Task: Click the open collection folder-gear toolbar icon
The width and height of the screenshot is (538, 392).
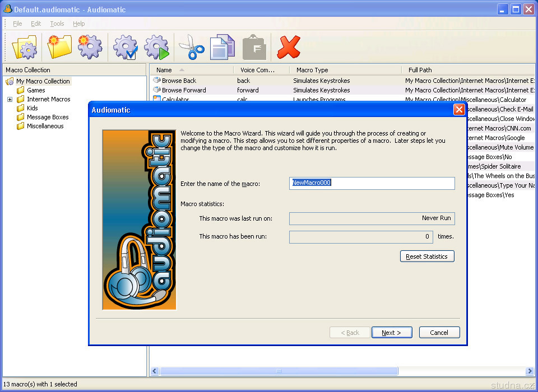Action: click(24, 48)
